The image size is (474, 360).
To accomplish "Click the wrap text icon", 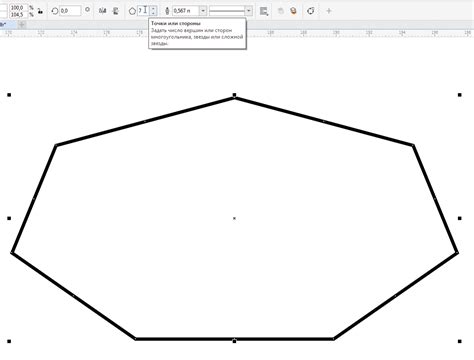I will (264, 11).
